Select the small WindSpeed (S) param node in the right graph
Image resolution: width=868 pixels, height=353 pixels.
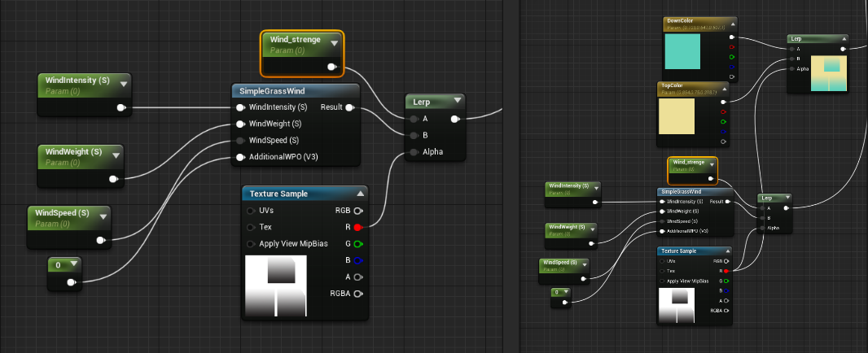(563, 271)
